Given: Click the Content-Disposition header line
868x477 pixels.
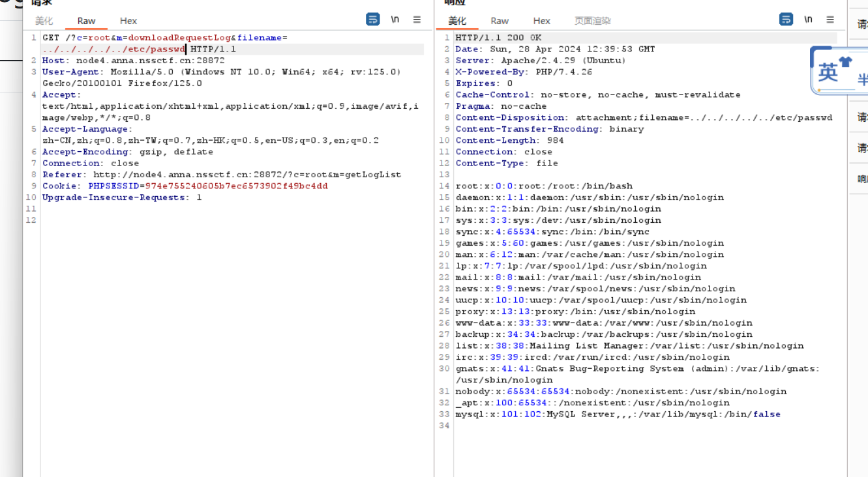Looking at the screenshot, I should point(644,117).
